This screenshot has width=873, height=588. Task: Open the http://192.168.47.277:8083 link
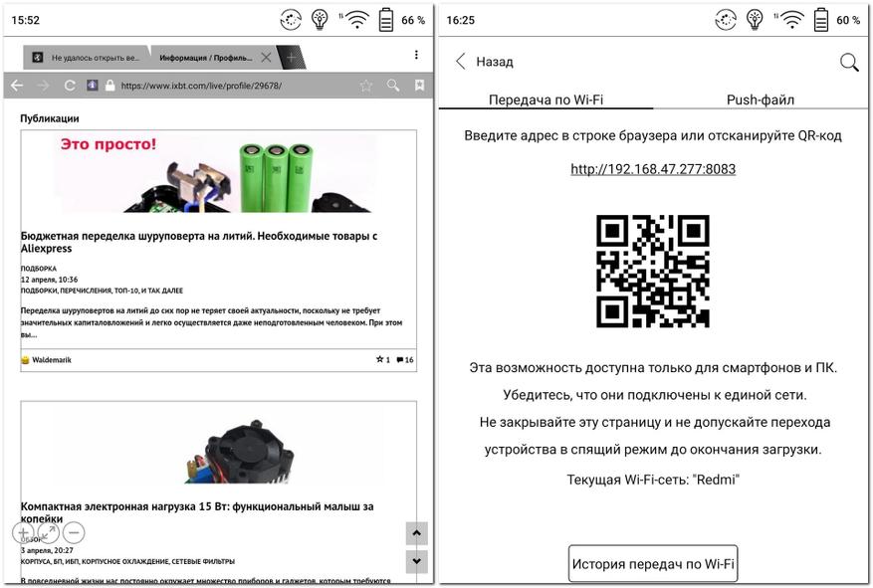pos(653,169)
